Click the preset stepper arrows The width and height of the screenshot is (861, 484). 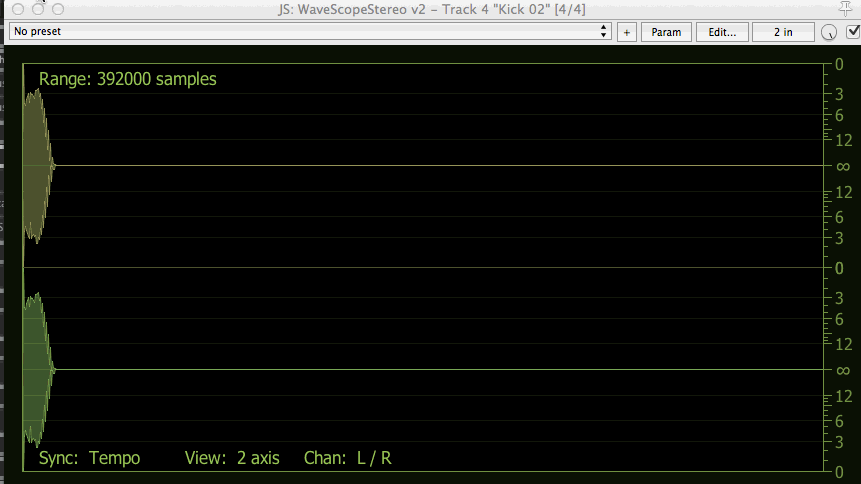(x=603, y=31)
